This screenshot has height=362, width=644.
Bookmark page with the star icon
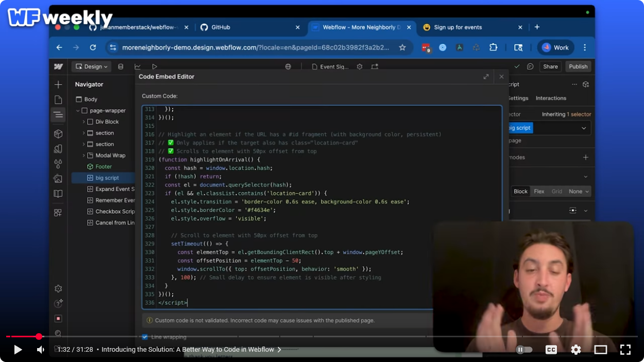pos(402,47)
